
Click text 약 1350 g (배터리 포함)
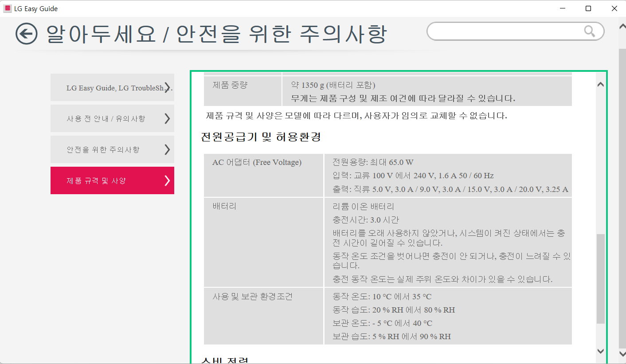click(333, 85)
